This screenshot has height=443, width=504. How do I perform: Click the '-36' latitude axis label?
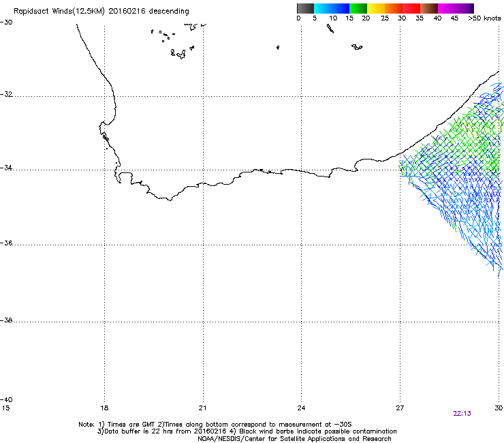6,243
